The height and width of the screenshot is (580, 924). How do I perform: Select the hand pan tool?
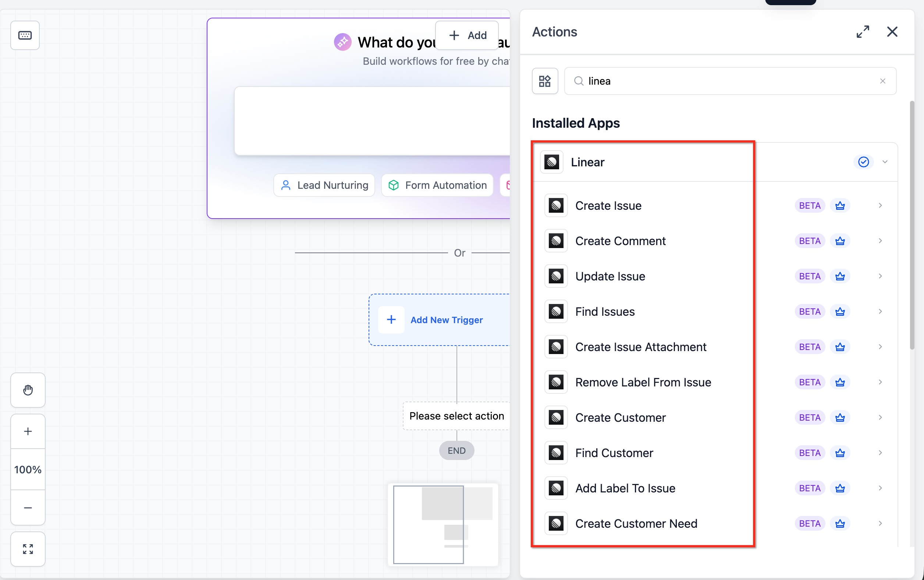[x=28, y=390]
